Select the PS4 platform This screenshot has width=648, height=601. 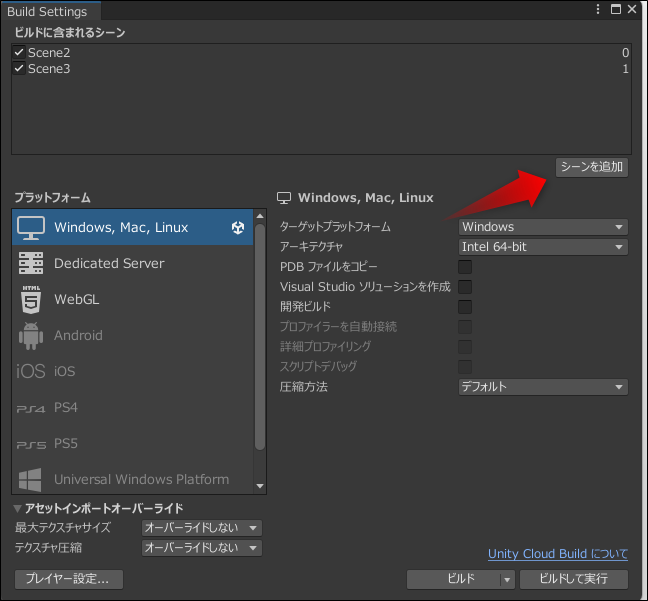tap(132, 408)
